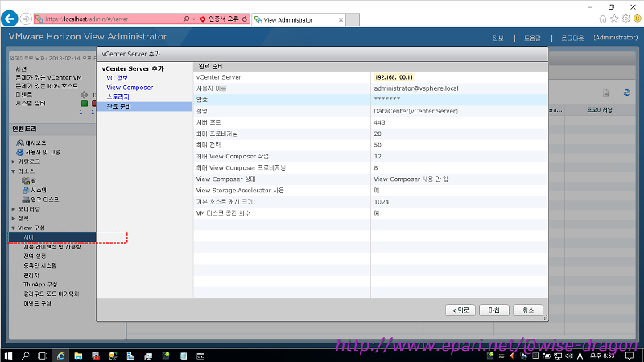Click the browser back arrow button
The width and height of the screenshot is (644, 362).
pos(10,19)
